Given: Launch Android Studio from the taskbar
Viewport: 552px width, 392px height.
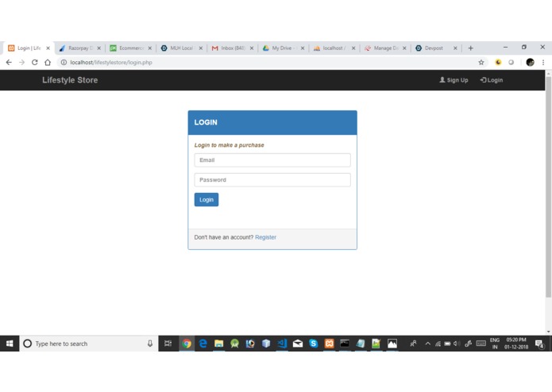Looking at the screenshot, I should [234, 344].
